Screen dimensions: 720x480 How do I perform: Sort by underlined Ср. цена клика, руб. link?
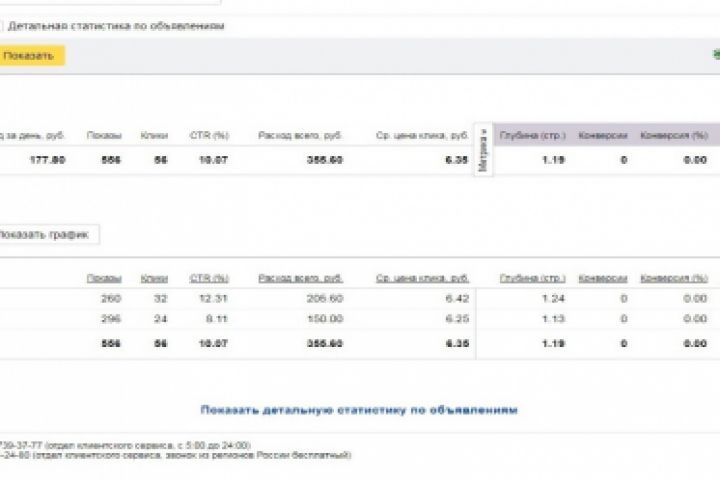click(422, 278)
